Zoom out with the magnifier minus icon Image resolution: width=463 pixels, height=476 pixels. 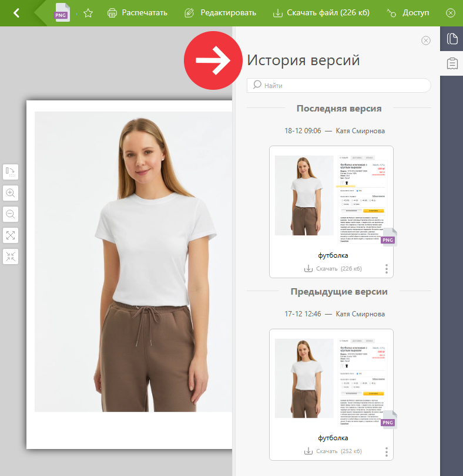pyautogui.click(x=11, y=214)
